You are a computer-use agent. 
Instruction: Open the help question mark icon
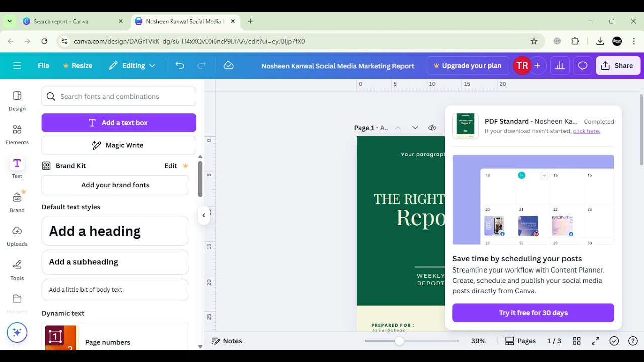pyautogui.click(x=633, y=341)
